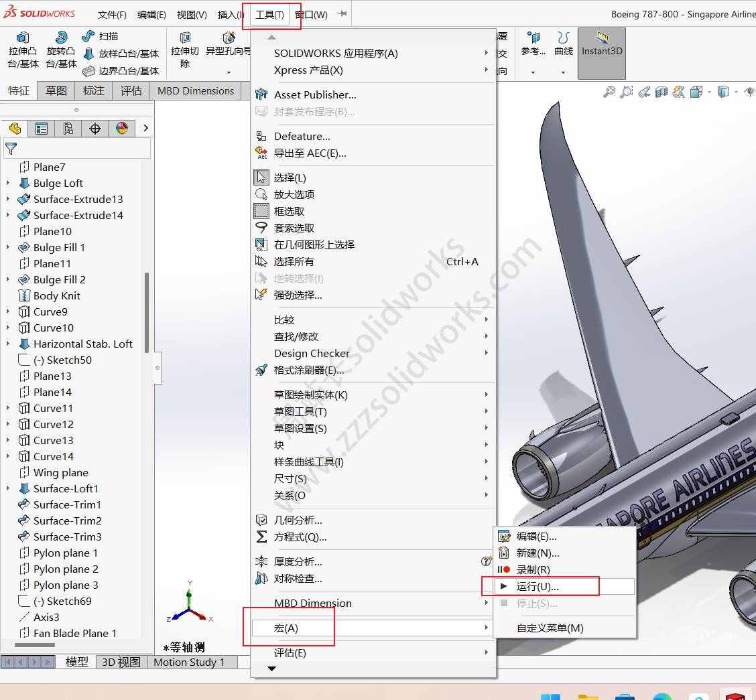This screenshot has width=756, height=700.
Task: Choose Lasso Selection (套索选取) entry
Action: pos(374,228)
